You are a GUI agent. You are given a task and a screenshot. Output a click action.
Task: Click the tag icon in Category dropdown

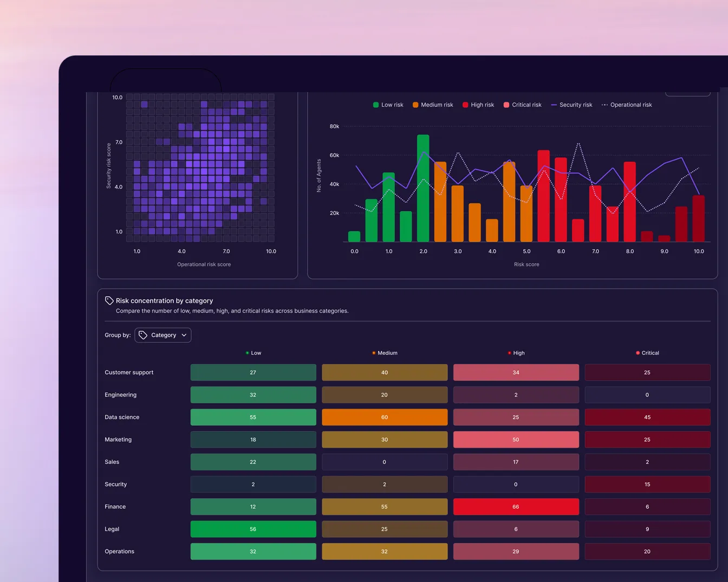coord(143,335)
